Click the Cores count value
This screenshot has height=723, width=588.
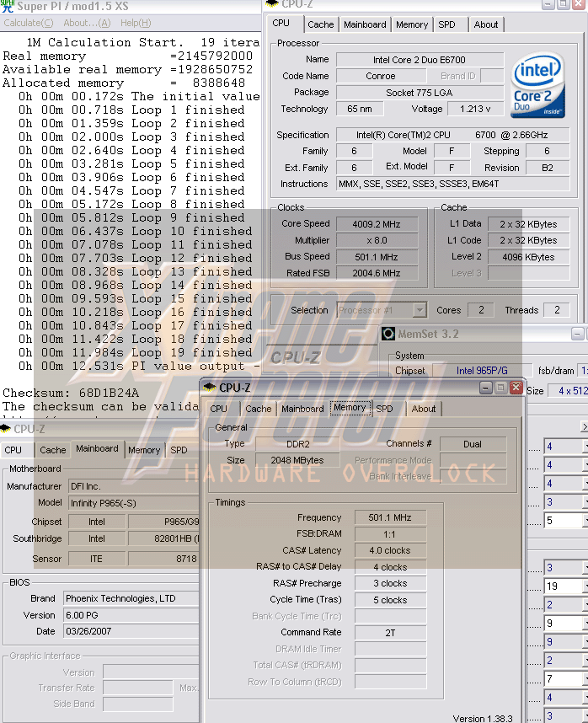pyautogui.click(x=481, y=310)
